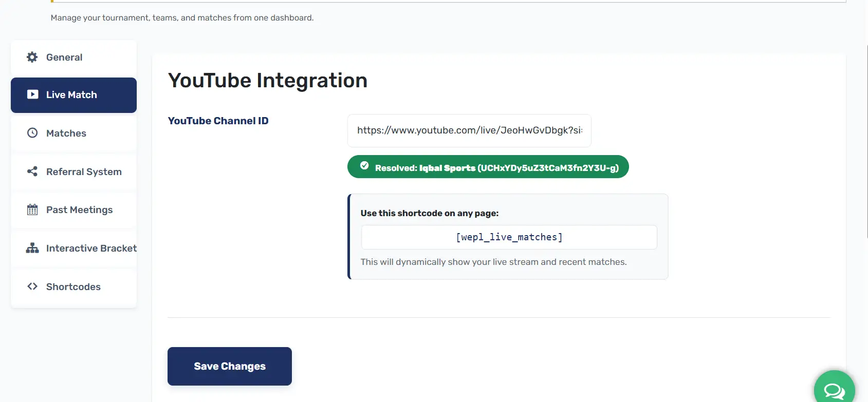Click the YouTube Channel ID label
Viewport: 868px width, 402px height.
pyautogui.click(x=218, y=121)
